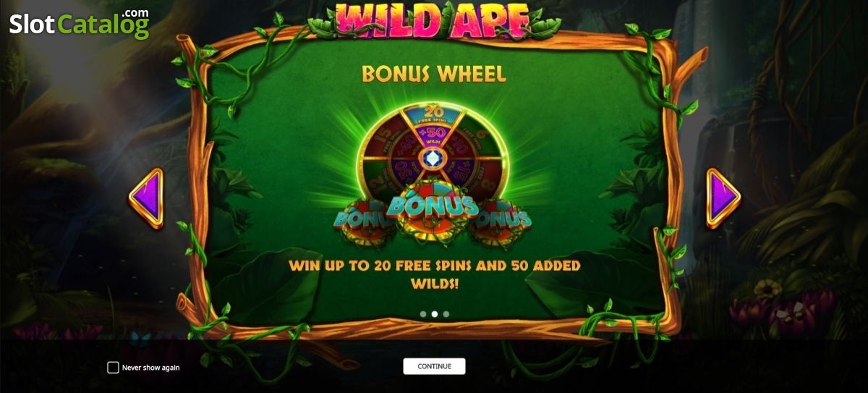
Task: Click the blue diamond hub of the wheel
Action: point(433,158)
